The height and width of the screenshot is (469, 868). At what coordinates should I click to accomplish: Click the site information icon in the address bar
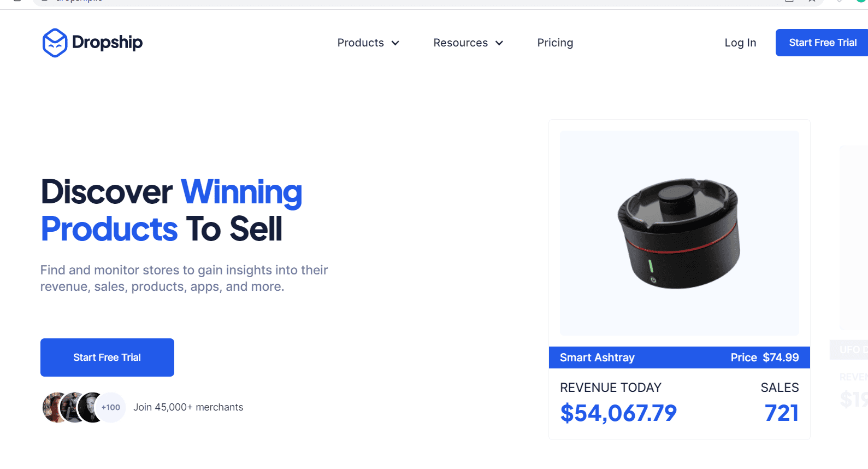[x=45, y=2]
